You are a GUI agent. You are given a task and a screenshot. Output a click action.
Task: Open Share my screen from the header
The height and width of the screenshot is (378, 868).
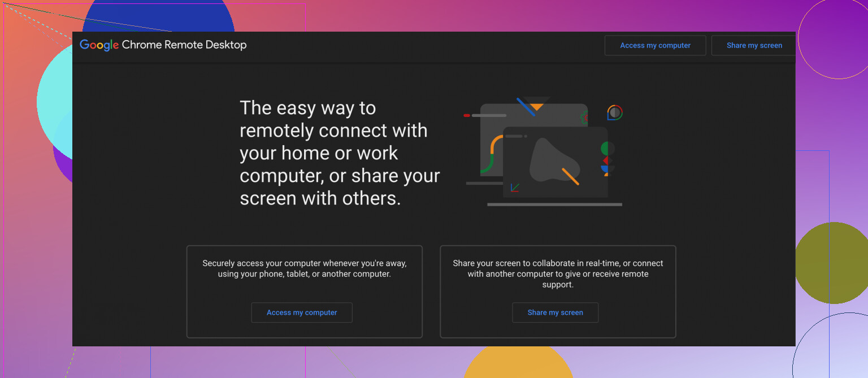coord(754,45)
